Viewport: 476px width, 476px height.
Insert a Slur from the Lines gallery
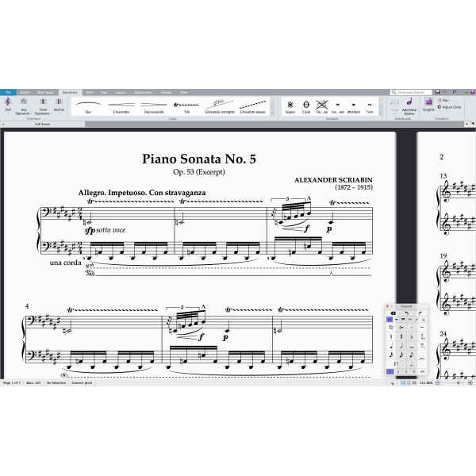click(88, 107)
